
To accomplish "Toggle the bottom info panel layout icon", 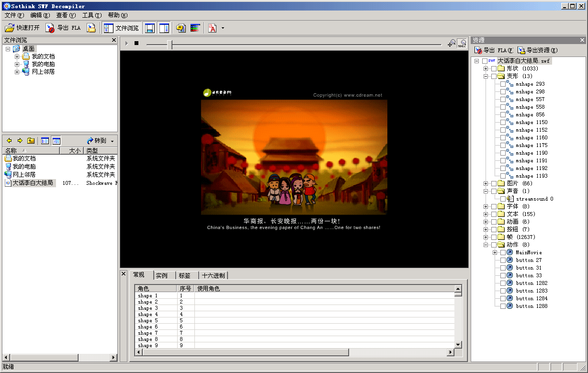I will pyautogui.click(x=150, y=28).
